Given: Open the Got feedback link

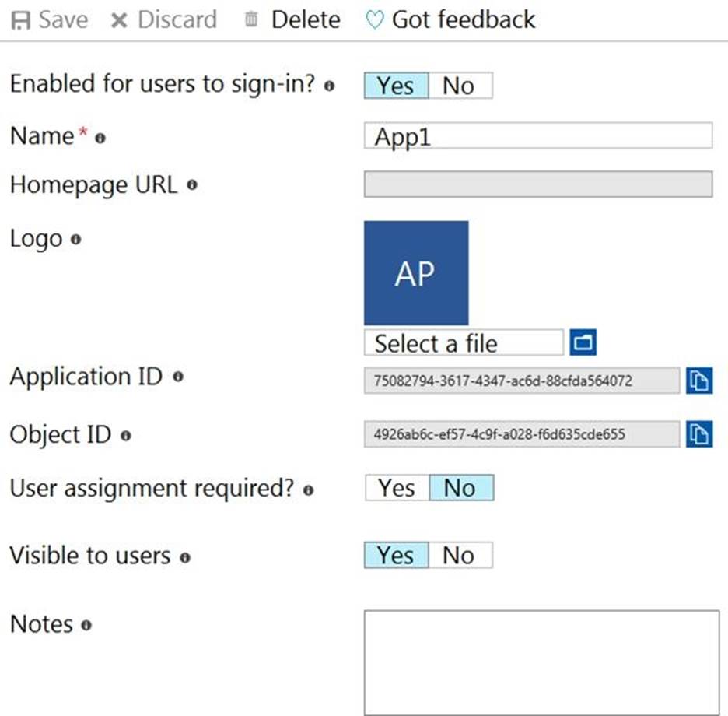Looking at the screenshot, I should 451,19.
